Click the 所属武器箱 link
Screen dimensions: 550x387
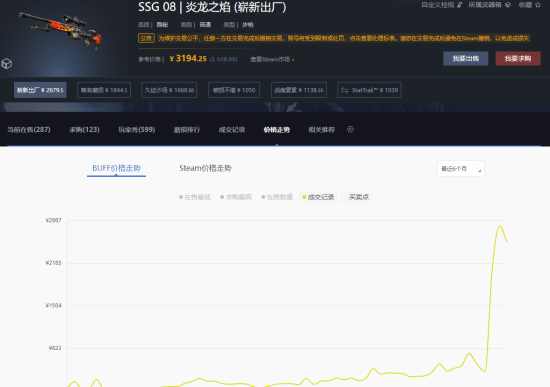(490, 5)
